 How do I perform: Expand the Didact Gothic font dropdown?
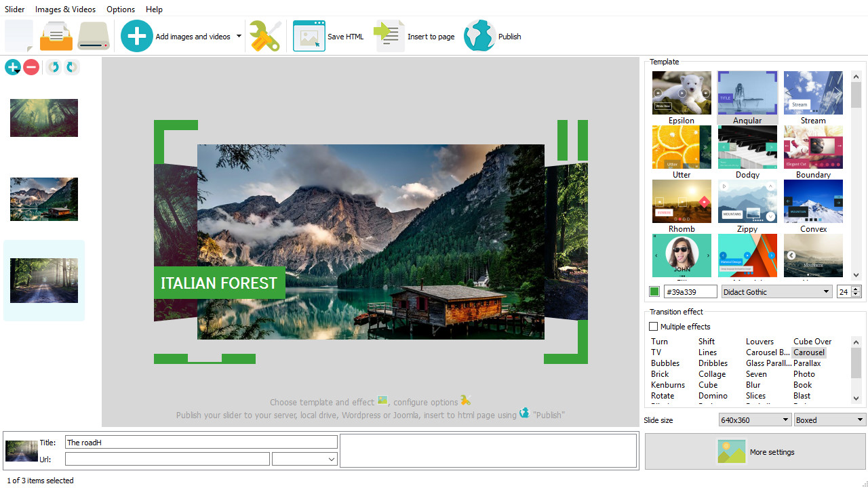(776, 291)
